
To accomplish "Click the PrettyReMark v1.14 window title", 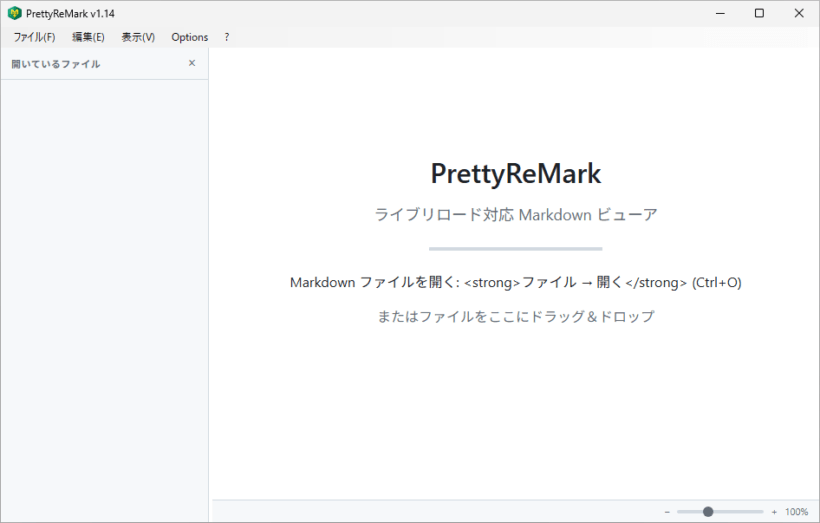I will click(x=70, y=14).
